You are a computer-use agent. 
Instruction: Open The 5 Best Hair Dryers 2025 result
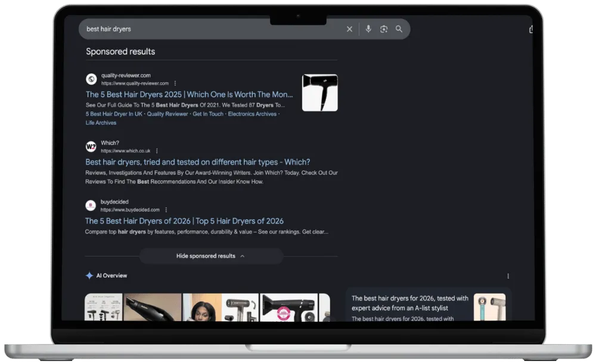pyautogui.click(x=190, y=94)
